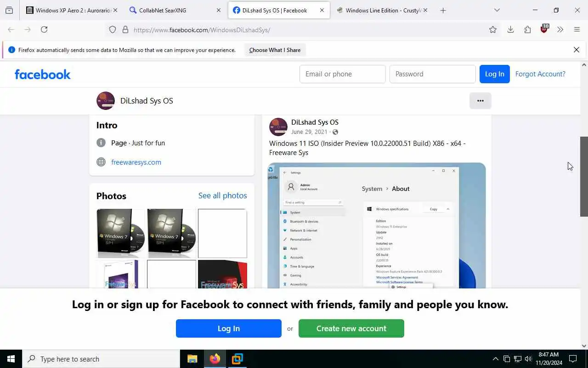Switch to Windows Line Edition tab
The image size is (588, 368).
point(382,10)
